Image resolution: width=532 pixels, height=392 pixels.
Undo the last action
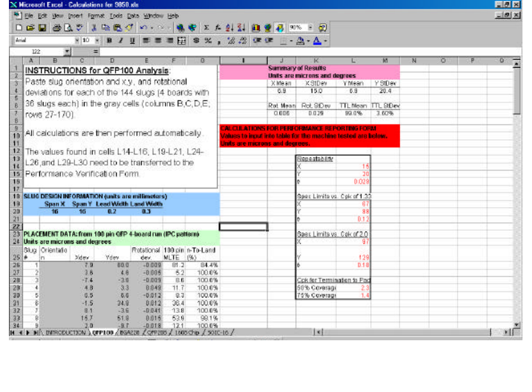click(143, 28)
